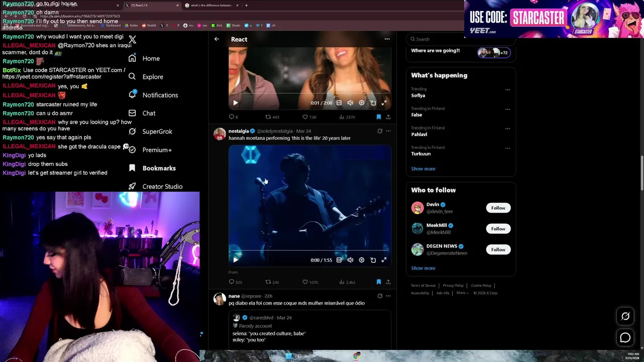Image resolution: width=644 pixels, height=362 pixels.
Task: Expand the More footer link
Action: 462,293
